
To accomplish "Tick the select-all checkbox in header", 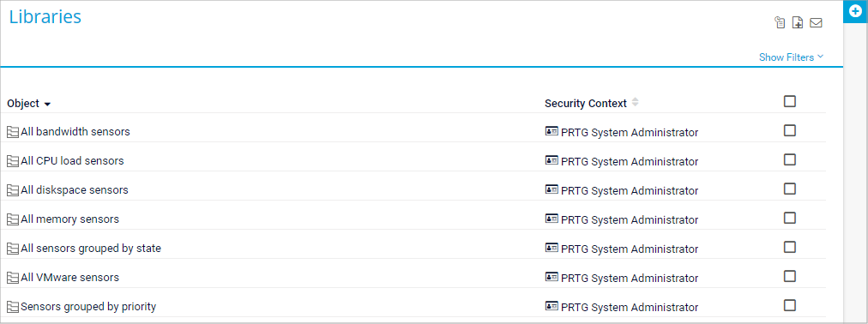I will pyautogui.click(x=790, y=101).
